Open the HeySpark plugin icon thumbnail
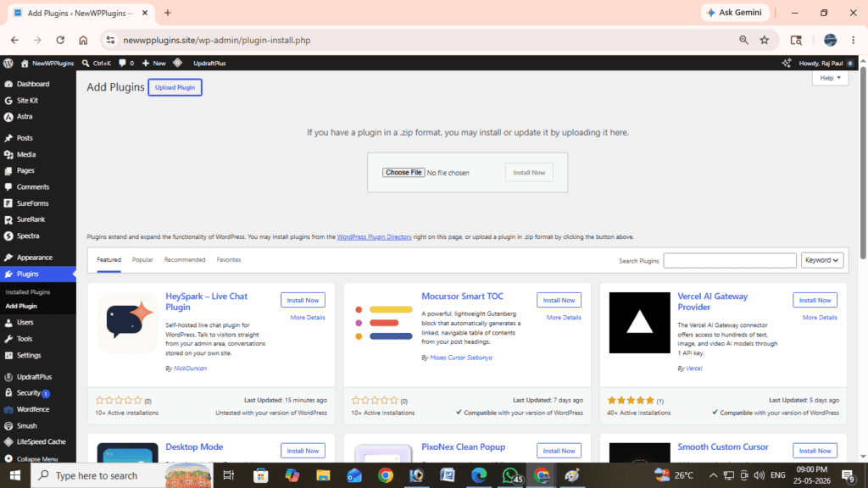Viewport: 868px width, 488px height. click(127, 323)
